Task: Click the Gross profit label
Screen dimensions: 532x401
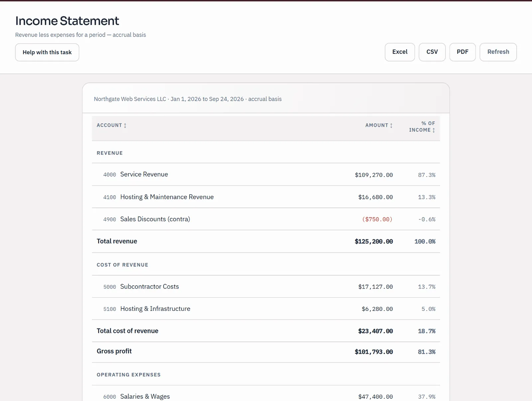Action: click(114, 351)
